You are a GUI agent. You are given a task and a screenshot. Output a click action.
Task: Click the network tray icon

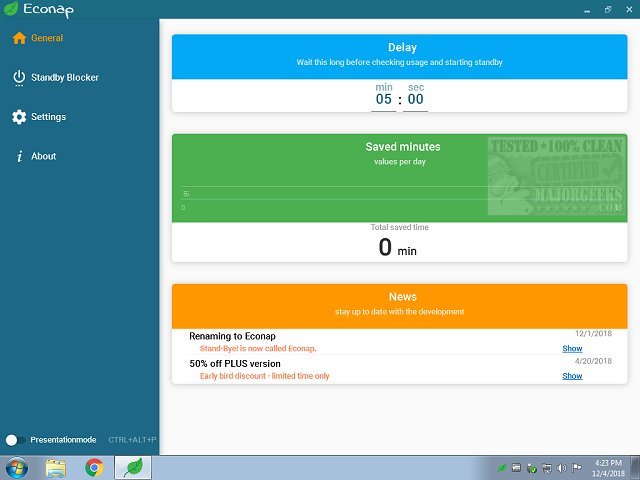[547, 468]
